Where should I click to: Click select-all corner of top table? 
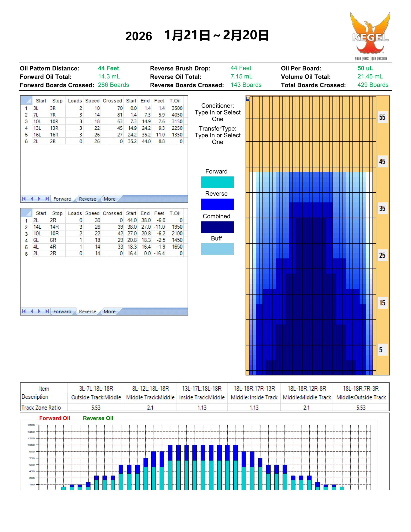(26, 100)
